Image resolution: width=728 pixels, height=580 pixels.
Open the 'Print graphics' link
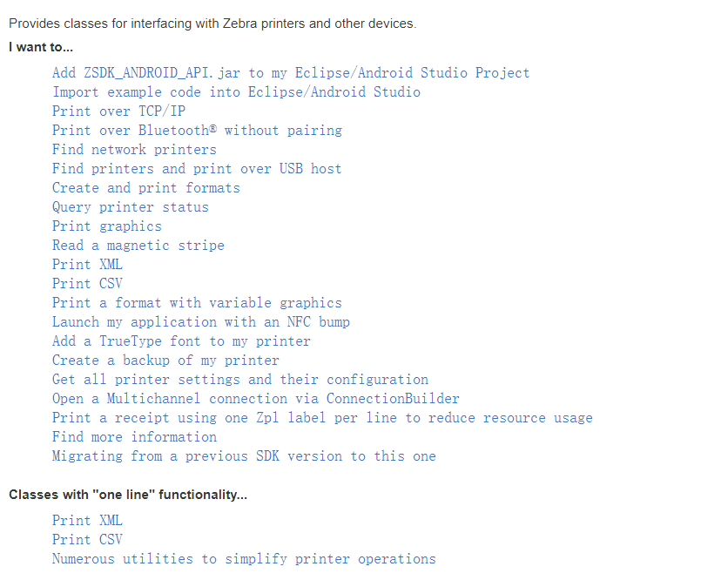coord(106,226)
